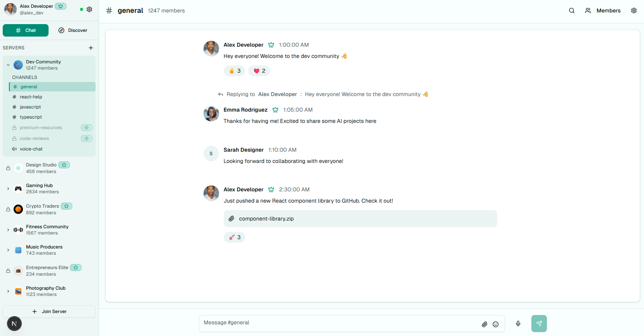Add a new server with plus icon

91,48
